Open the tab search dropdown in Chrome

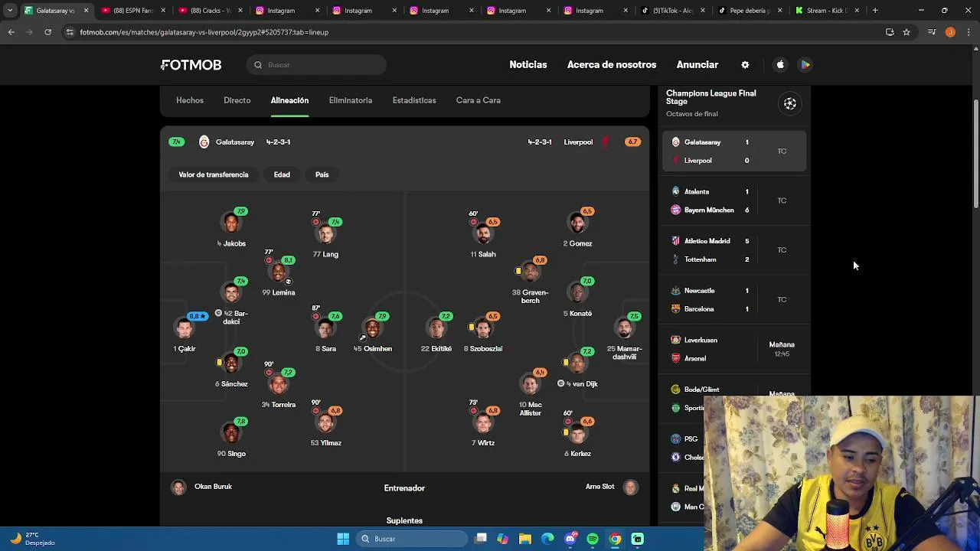(10, 11)
